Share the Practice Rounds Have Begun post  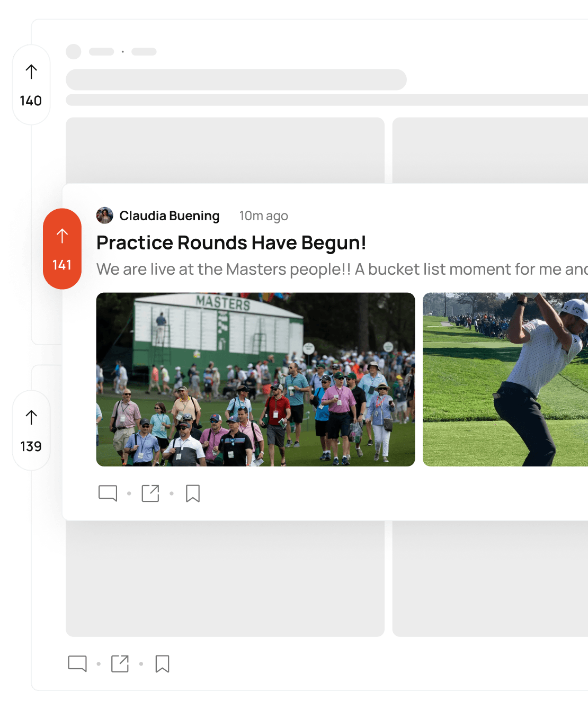(x=150, y=493)
